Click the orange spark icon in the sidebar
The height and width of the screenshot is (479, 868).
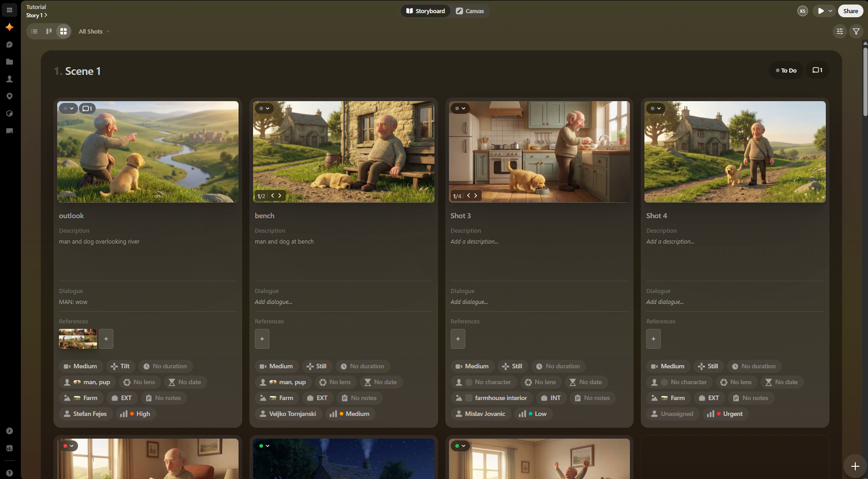tap(10, 28)
